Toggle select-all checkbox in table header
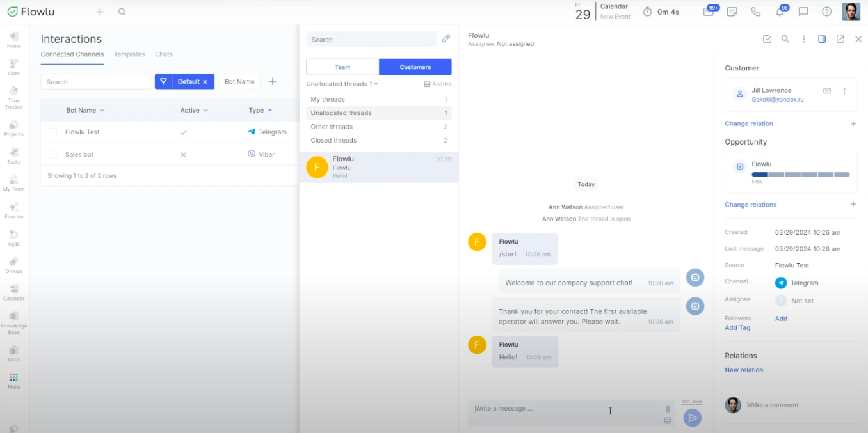Viewport: 868px width, 433px height. (x=52, y=110)
